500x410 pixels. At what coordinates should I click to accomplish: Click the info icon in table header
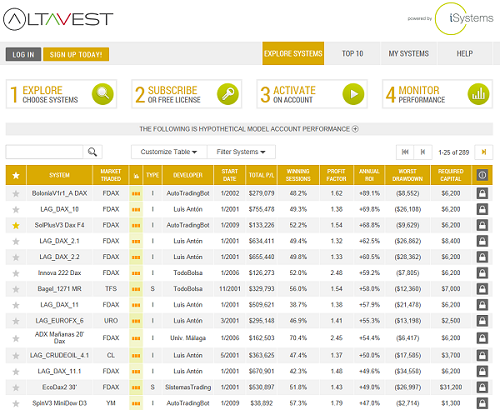482,175
